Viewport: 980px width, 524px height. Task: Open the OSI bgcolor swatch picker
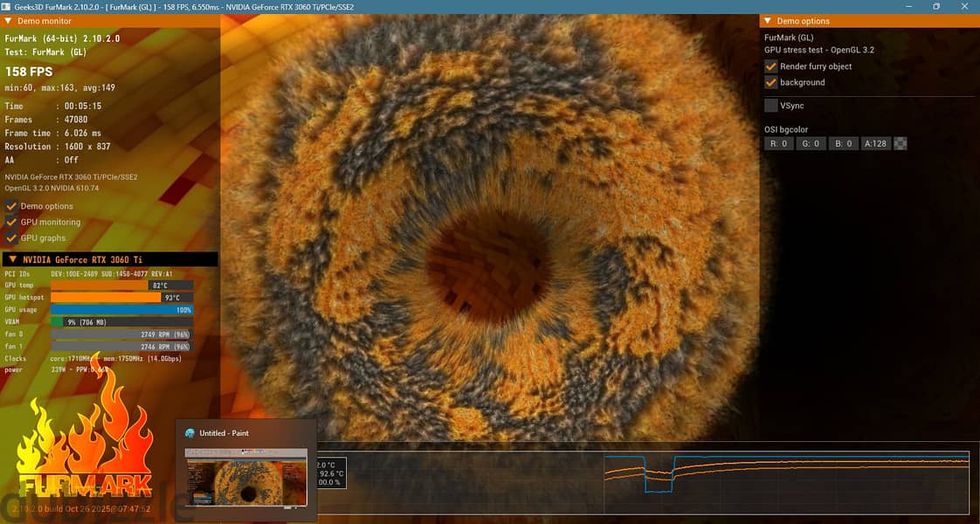tap(900, 143)
